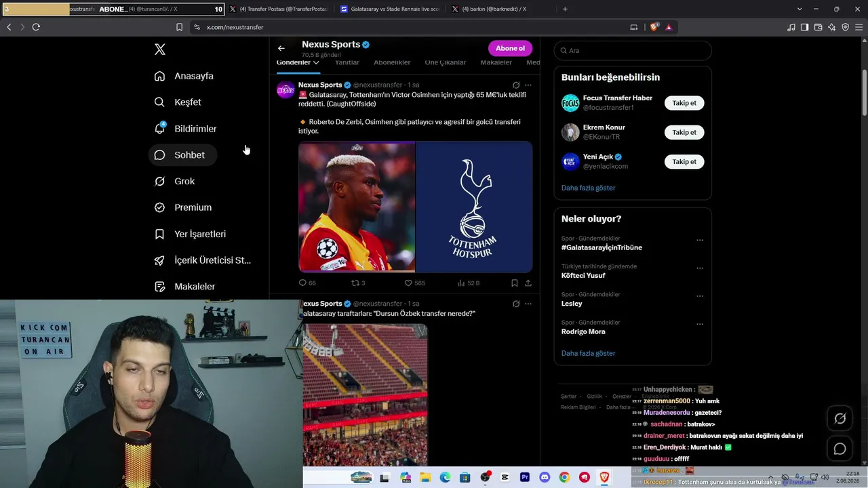
Task: Open more options for Köfteci Yusuf trend
Action: [700, 268]
